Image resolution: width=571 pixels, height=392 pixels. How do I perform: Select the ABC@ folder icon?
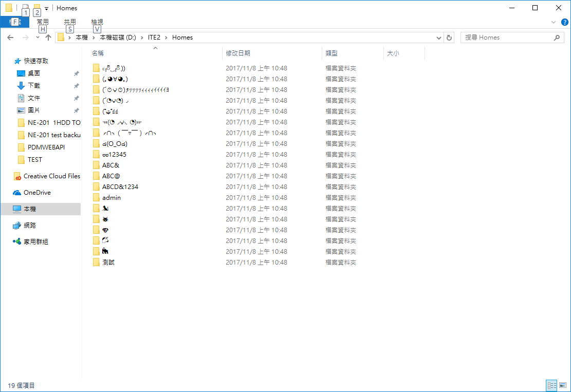coord(96,176)
